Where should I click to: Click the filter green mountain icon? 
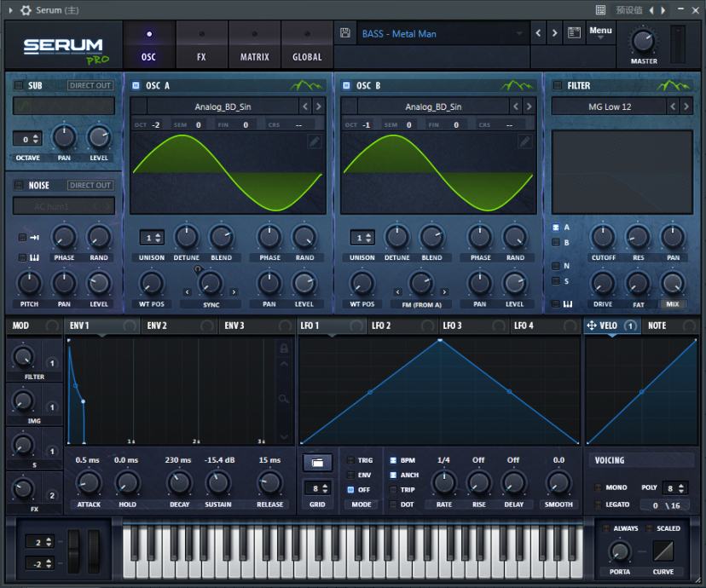pos(674,85)
